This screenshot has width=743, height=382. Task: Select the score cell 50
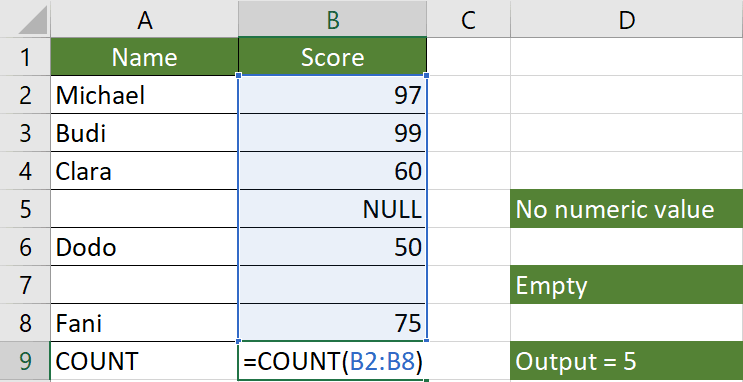(x=332, y=246)
